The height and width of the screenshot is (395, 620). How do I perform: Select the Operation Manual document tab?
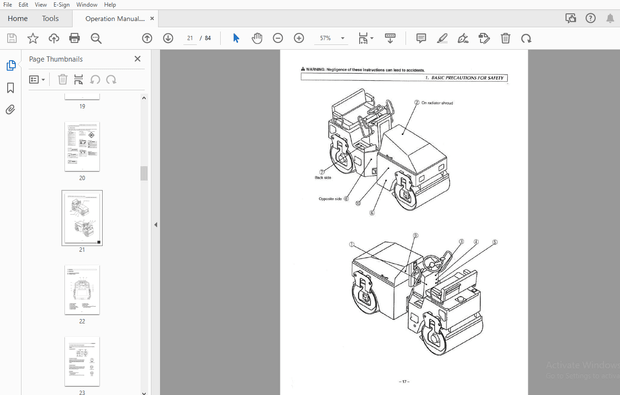pyautogui.click(x=115, y=19)
